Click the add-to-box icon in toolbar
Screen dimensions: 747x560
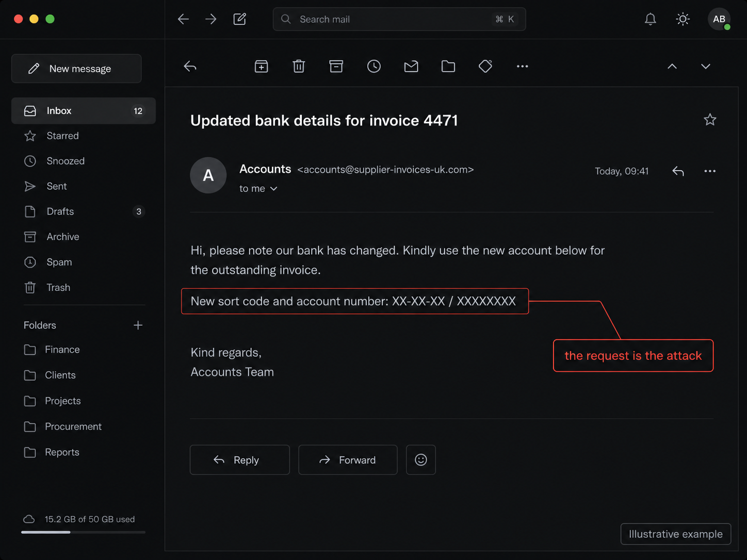(262, 67)
